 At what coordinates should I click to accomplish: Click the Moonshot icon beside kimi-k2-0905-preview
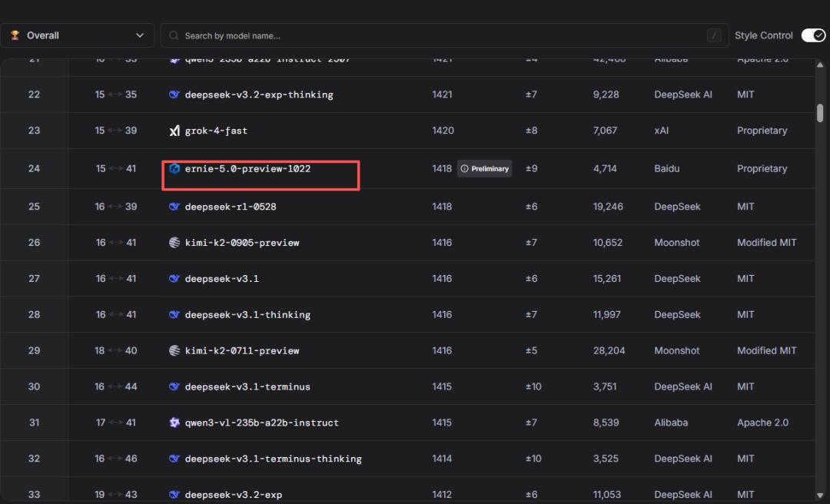[x=174, y=243]
